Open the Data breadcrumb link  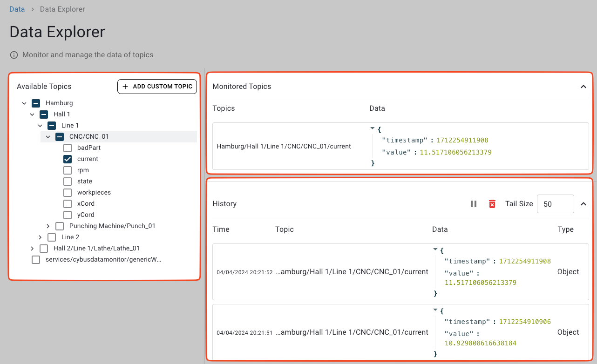click(x=17, y=9)
